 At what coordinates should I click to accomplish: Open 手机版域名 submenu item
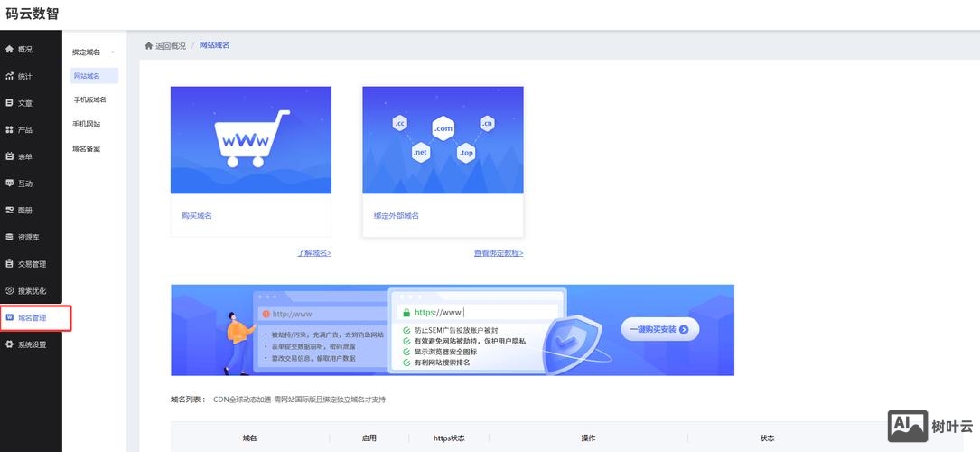(x=89, y=99)
